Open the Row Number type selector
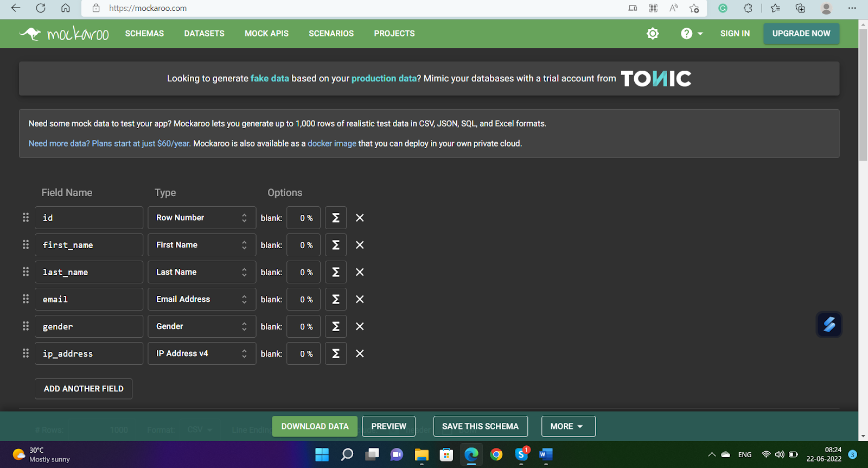The height and width of the screenshot is (468, 868). pos(201,218)
